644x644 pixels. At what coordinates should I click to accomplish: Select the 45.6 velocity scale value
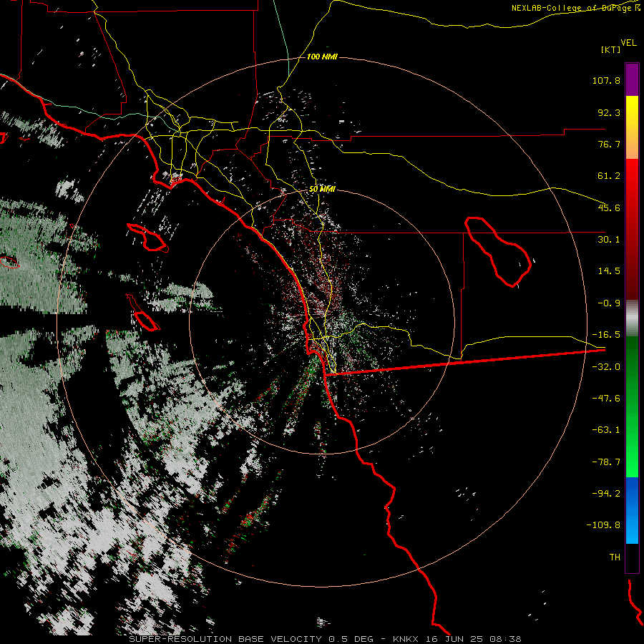[x=609, y=208]
